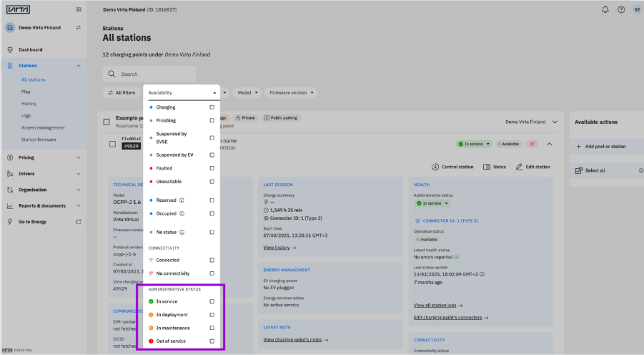Collapse the station details chevron

point(549,144)
